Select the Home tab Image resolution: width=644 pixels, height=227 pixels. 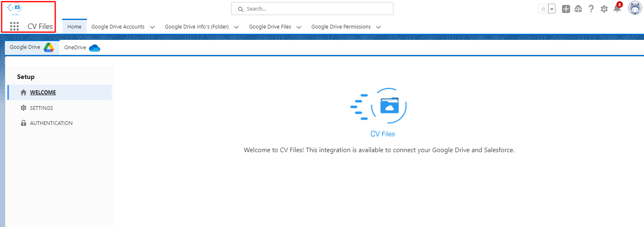[x=74, y=27]
